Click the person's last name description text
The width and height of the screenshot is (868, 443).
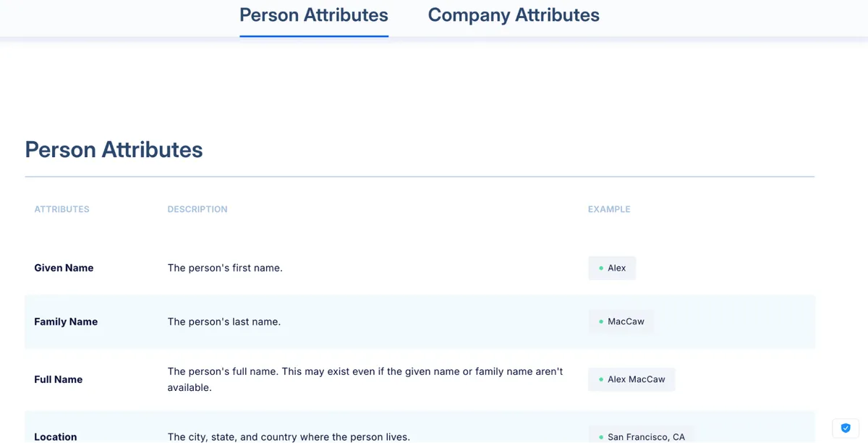click(x=224, y=321)
